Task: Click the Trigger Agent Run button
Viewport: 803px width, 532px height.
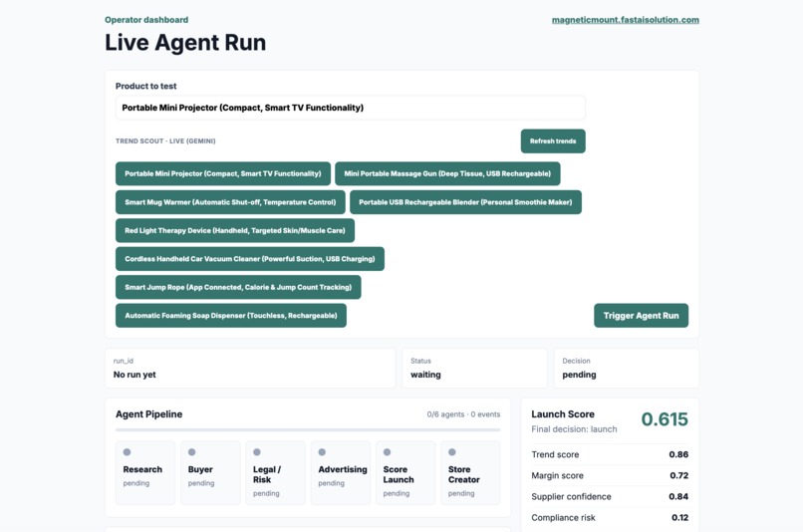Action: tap(642, 316)
